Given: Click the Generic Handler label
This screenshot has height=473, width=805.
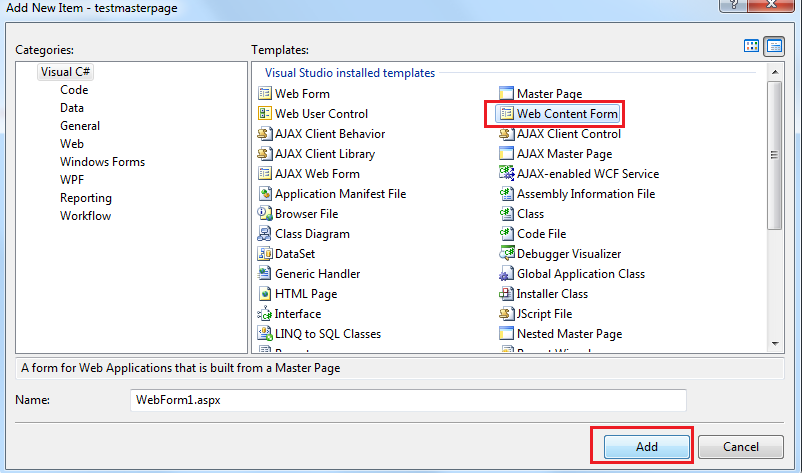Looking at the screenshot, I should pos(317,274).
